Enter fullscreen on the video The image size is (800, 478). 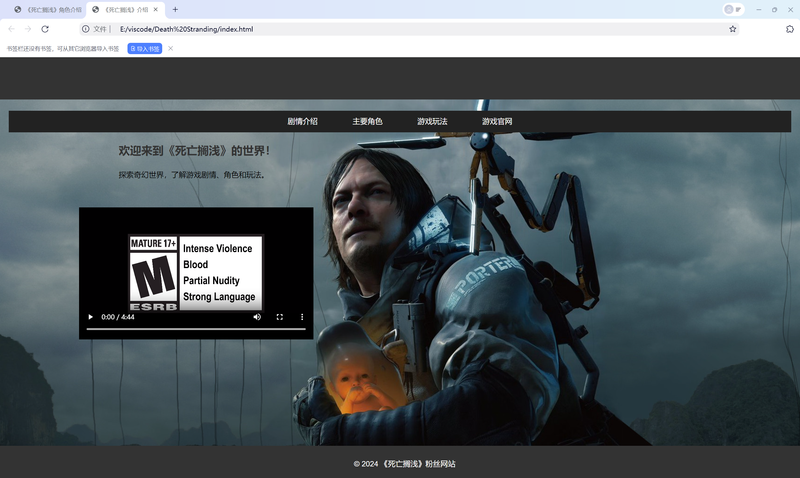(x=280, y=317)
